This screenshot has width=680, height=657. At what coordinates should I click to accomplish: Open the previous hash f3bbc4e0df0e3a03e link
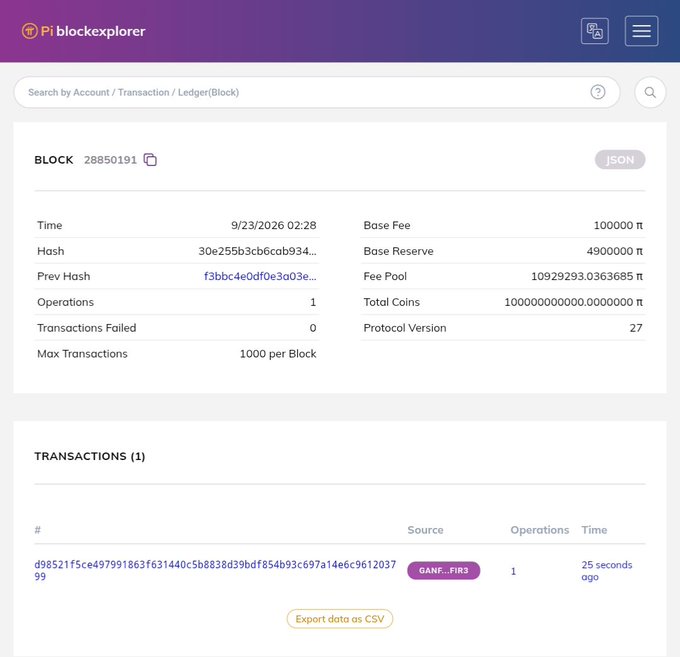[x=260, y=276]
